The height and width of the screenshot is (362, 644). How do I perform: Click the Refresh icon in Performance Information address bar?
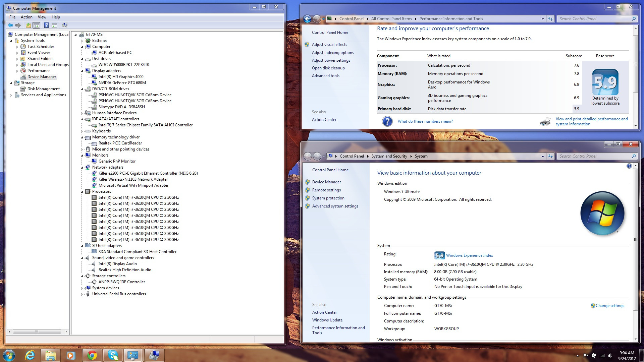pos(550,19)
